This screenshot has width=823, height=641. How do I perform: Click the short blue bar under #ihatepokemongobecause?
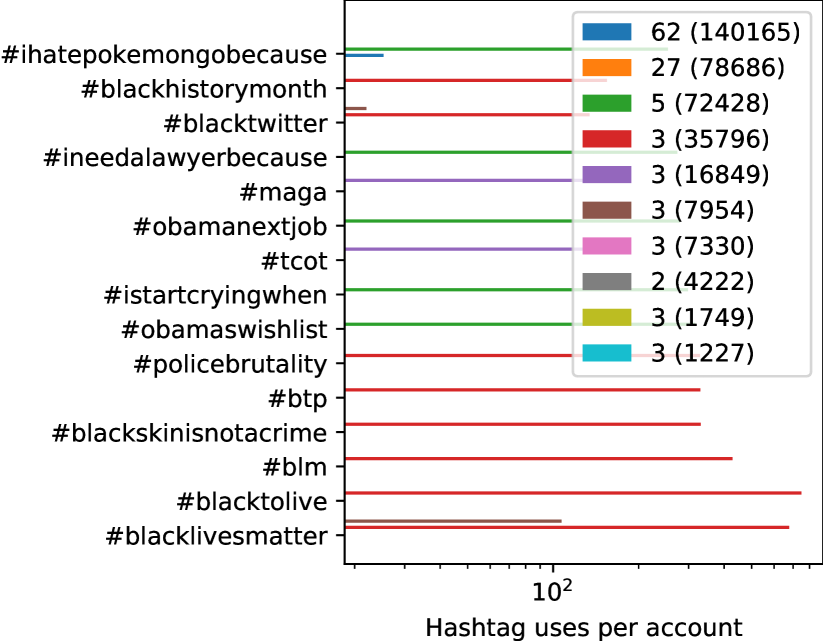(x=363, y=56)
